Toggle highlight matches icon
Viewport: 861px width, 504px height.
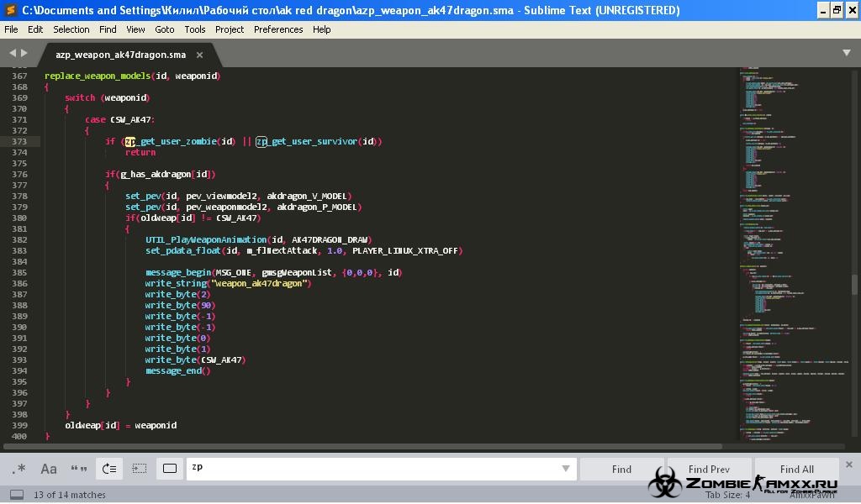(x=170, y=469)
